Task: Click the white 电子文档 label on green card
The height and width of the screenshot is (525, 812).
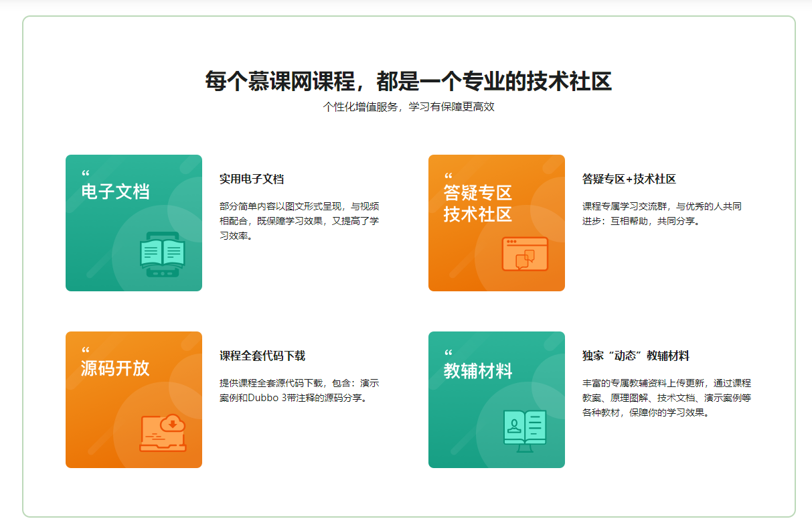Action: click(115, 192)
